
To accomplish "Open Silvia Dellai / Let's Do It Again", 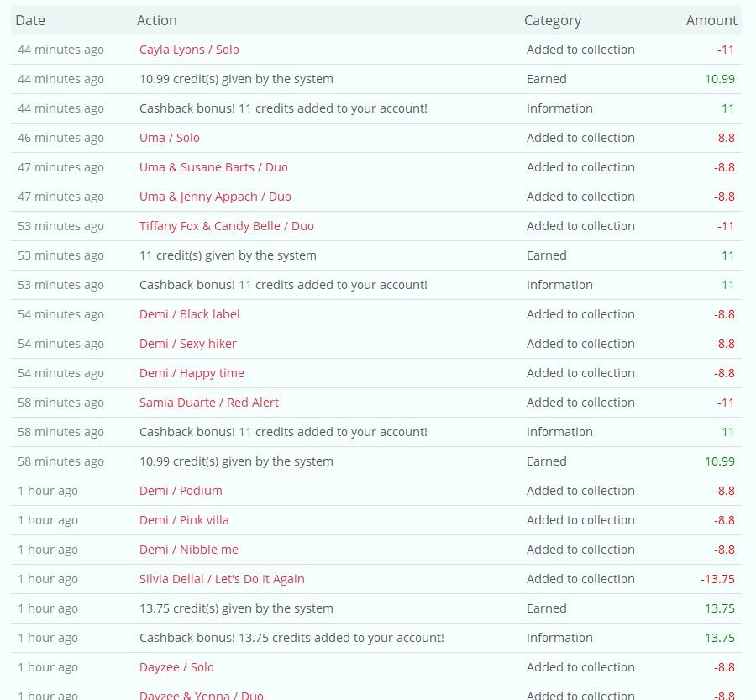I will pos(222,579).
